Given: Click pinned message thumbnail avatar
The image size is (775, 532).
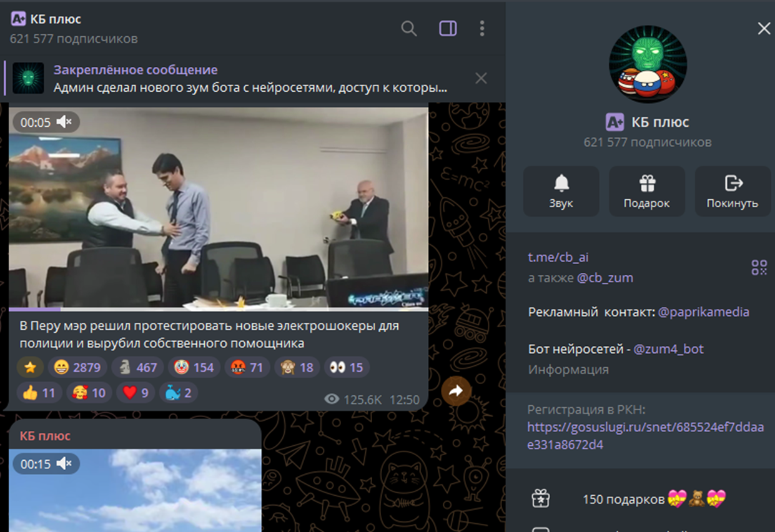Looking at the screenshot, I should click(x=28, y=78).
